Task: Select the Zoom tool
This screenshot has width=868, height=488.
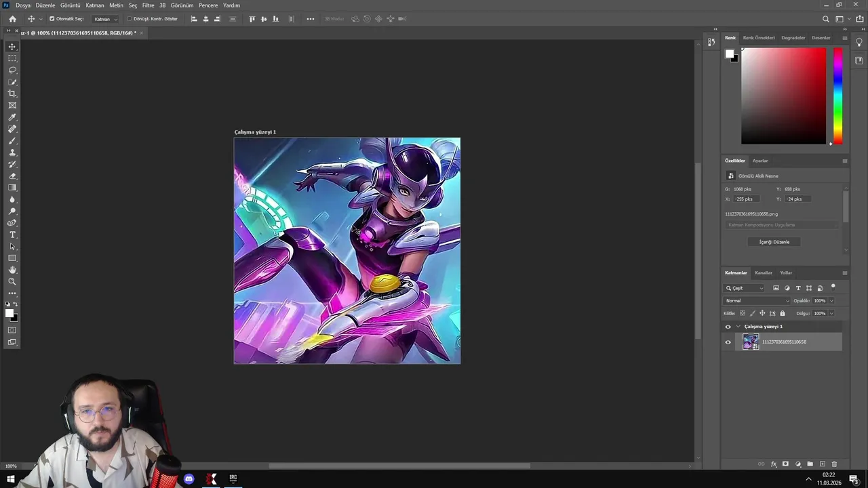Action: 12,281
